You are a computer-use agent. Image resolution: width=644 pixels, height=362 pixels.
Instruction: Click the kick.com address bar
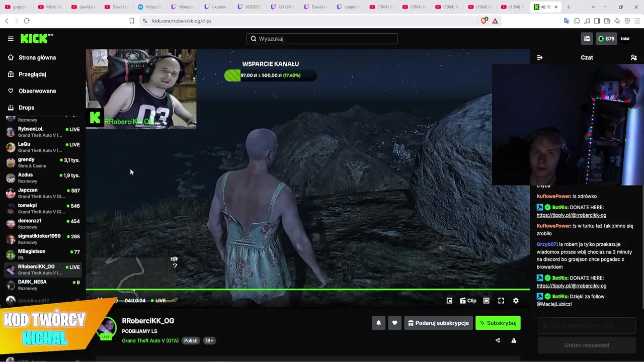click(x=307, y=21)
